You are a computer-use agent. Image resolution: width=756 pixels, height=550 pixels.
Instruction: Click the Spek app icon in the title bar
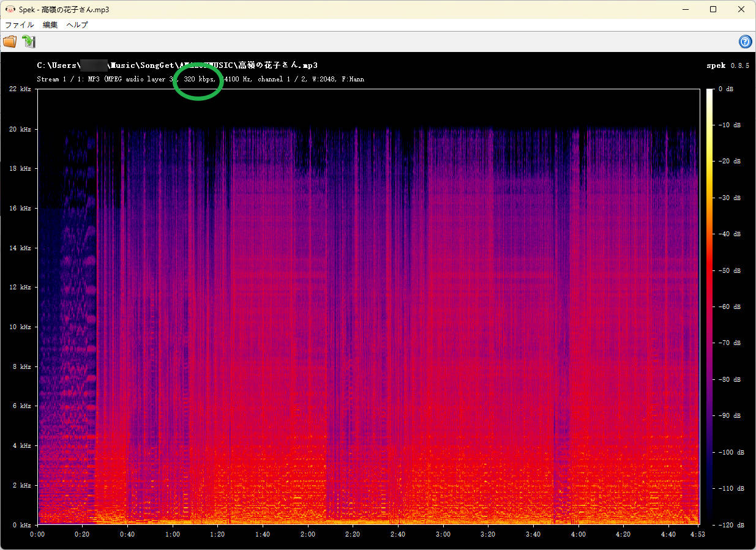point(10,9)
